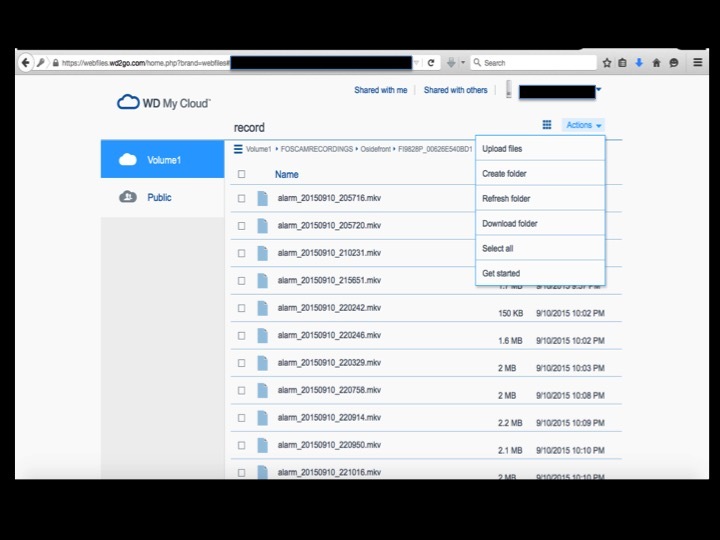Select Public share in the sidebar
This screenshot has height=540, width=720.
pos(163,197)
